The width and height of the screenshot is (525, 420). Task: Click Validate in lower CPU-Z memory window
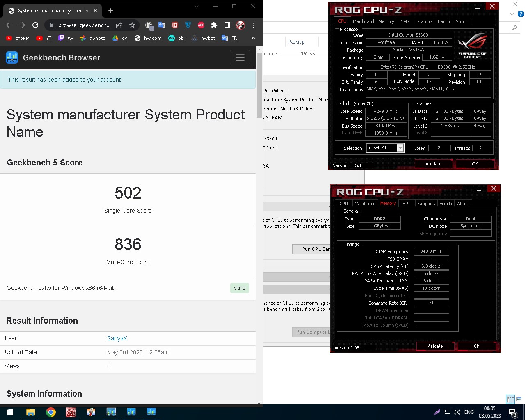(x=435, y=346)
